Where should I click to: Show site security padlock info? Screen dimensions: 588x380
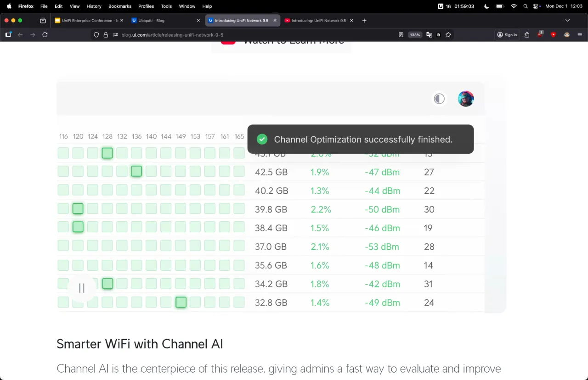(x=106, y=34)
